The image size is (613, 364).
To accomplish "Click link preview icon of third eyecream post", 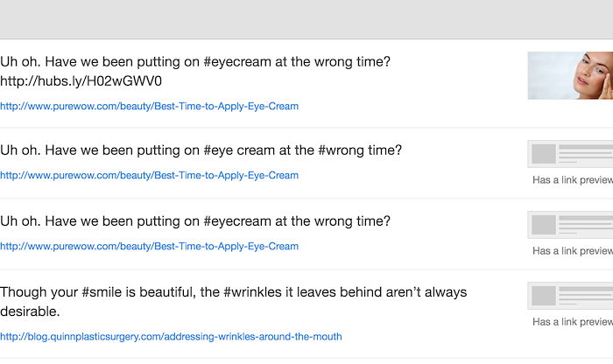I will click(570, 225).
